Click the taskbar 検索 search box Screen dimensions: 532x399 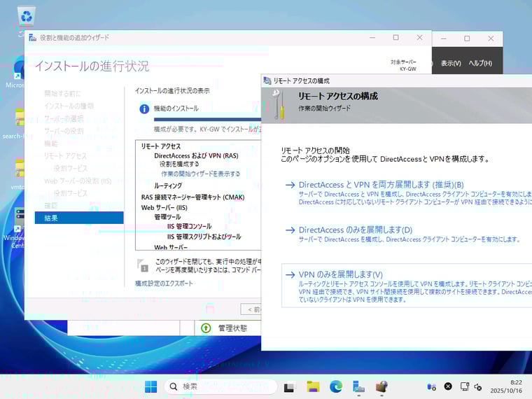pyautogui.click(x=220, y=386)
